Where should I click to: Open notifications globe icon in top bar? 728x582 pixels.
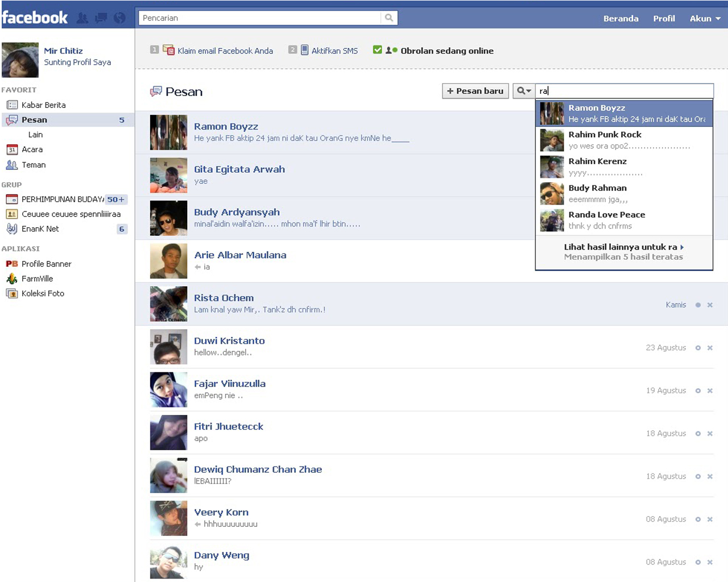(119, 18)
